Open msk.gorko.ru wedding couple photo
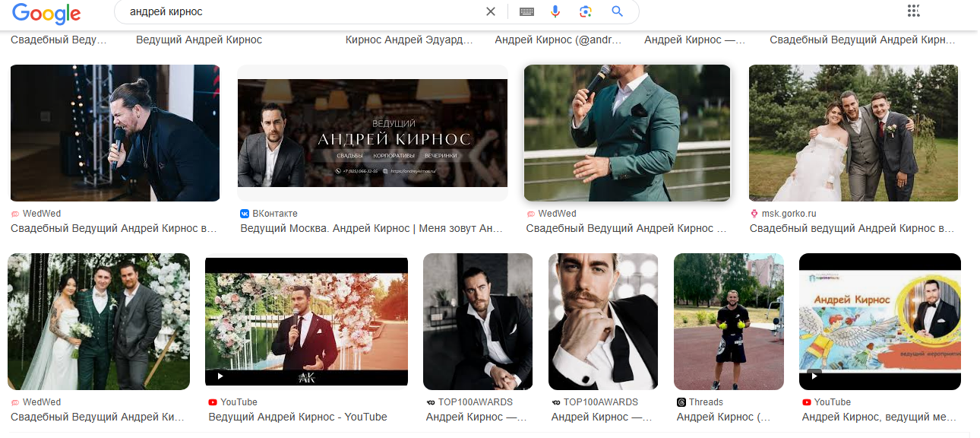Image resolution: width=980 pixels, height=438 pixels. 853,132
